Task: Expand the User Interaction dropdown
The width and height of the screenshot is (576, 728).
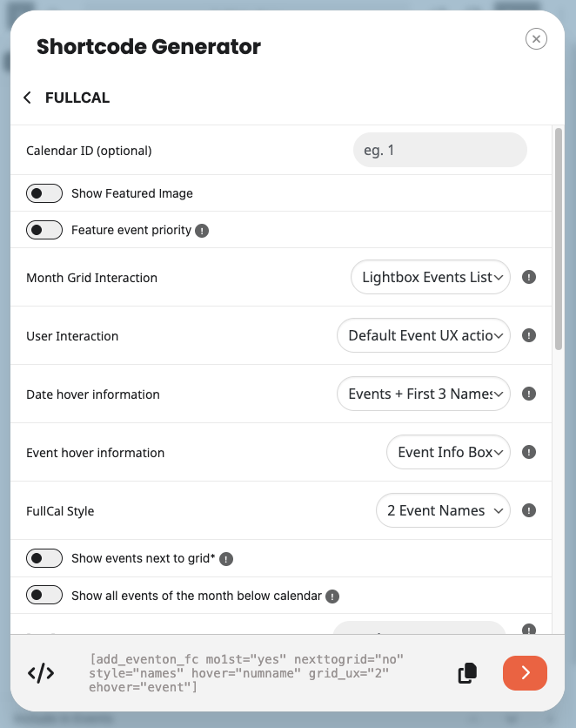Action: click(424, 335)
